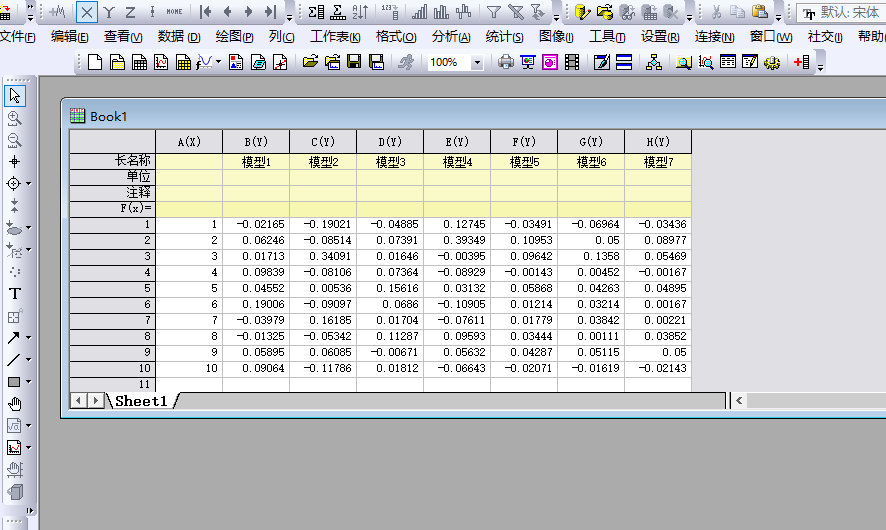Viewport: 886px width, 530px height.
Task: Select the Pointer tool in left toolbar
Action: click(x=15, y=96)
